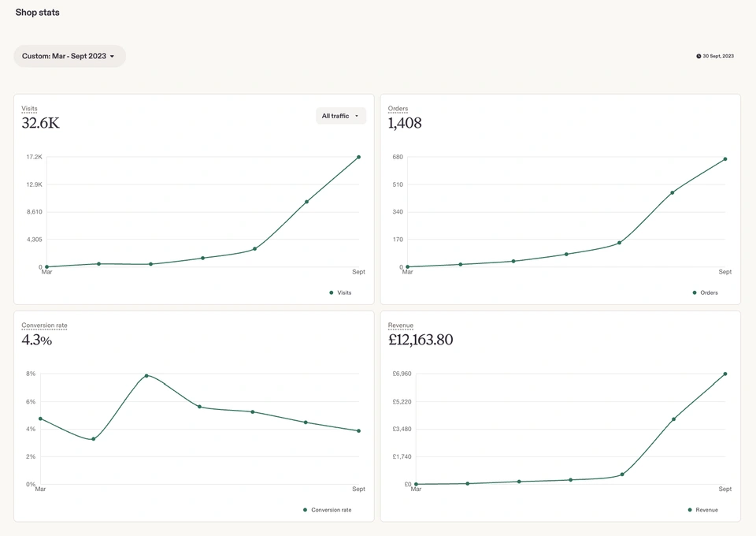Click the Shop stats page heading
The width and height of the screenshot is (756, 536).
tap(37, 13)
